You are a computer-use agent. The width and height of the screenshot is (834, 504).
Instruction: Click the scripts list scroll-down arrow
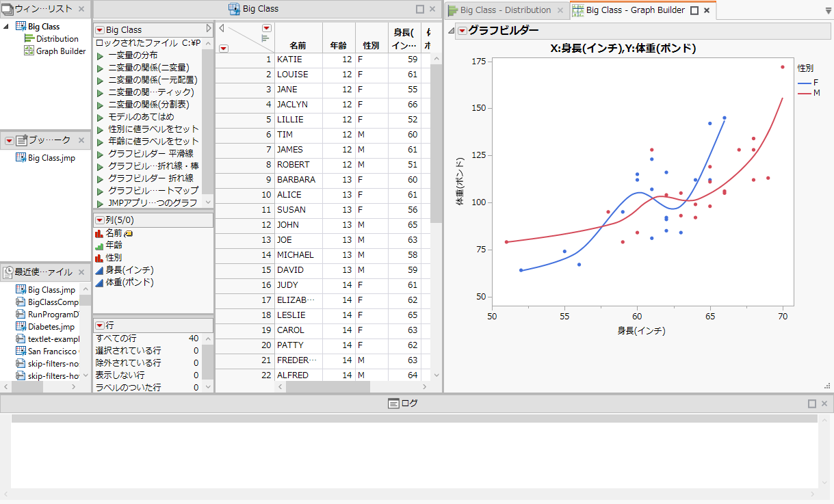[x=208, y=202]
